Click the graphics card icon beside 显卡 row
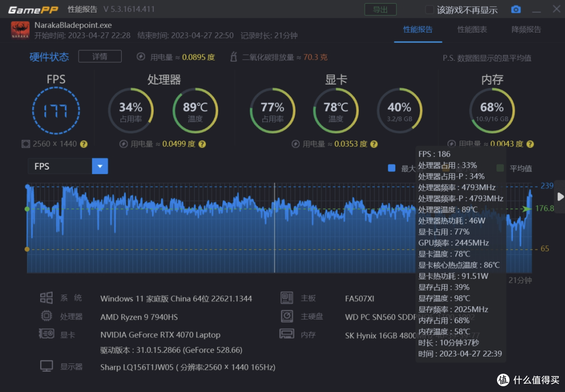 47,333
